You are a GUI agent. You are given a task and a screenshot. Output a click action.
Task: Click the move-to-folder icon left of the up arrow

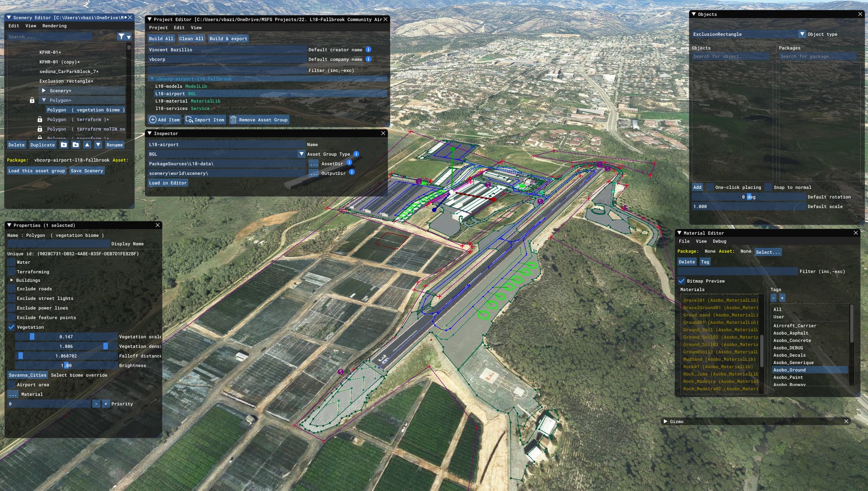(x=75, y=145)
